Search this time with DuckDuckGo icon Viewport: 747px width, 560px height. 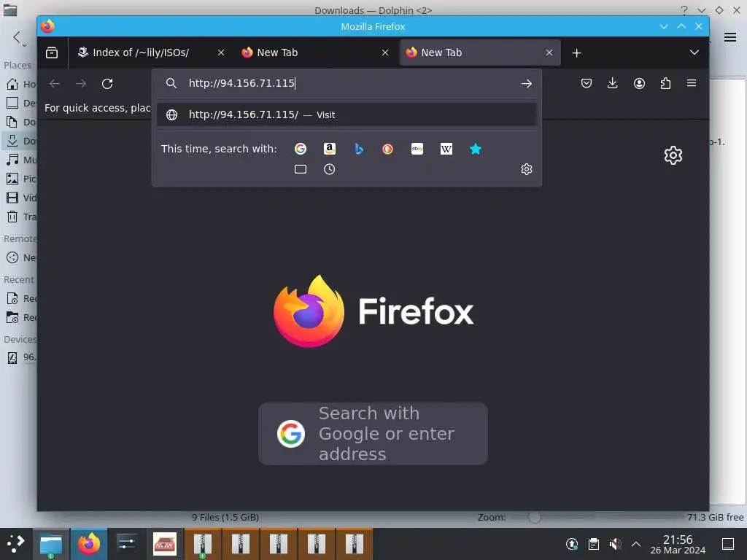click(388, 149)
